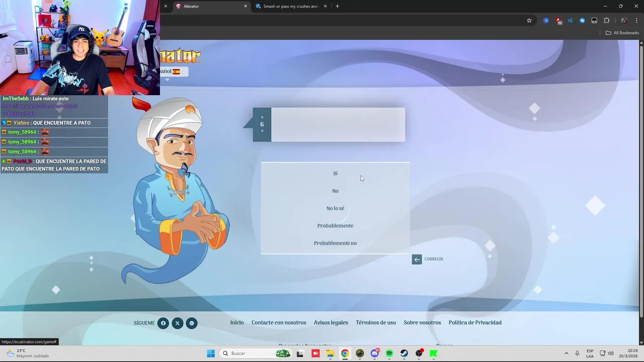644x362 pixels.
Task: Show hidden system tray icons
Action: [x=566, y=353]
